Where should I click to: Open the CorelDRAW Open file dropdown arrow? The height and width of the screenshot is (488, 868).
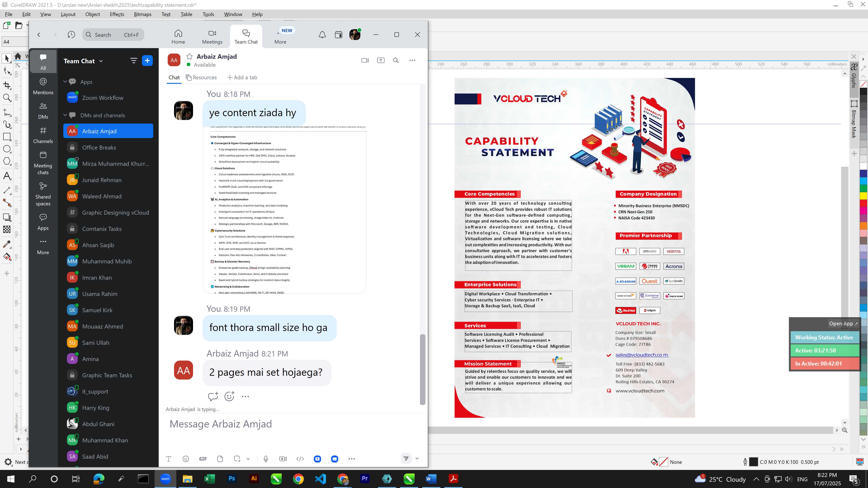point(28,26)
